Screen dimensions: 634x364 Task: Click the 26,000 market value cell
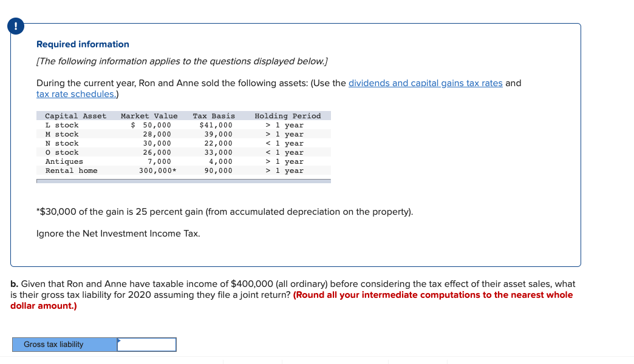pyautogui.click(x=157, y=152)
